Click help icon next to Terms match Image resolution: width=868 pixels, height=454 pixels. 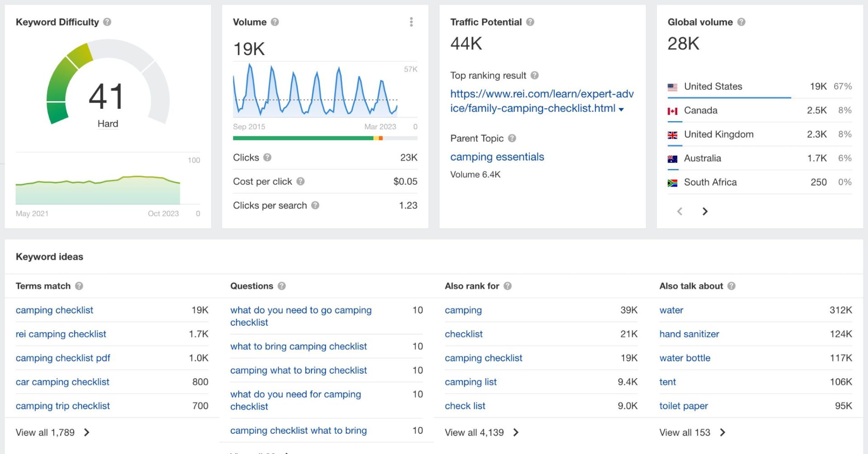point(79,286)
